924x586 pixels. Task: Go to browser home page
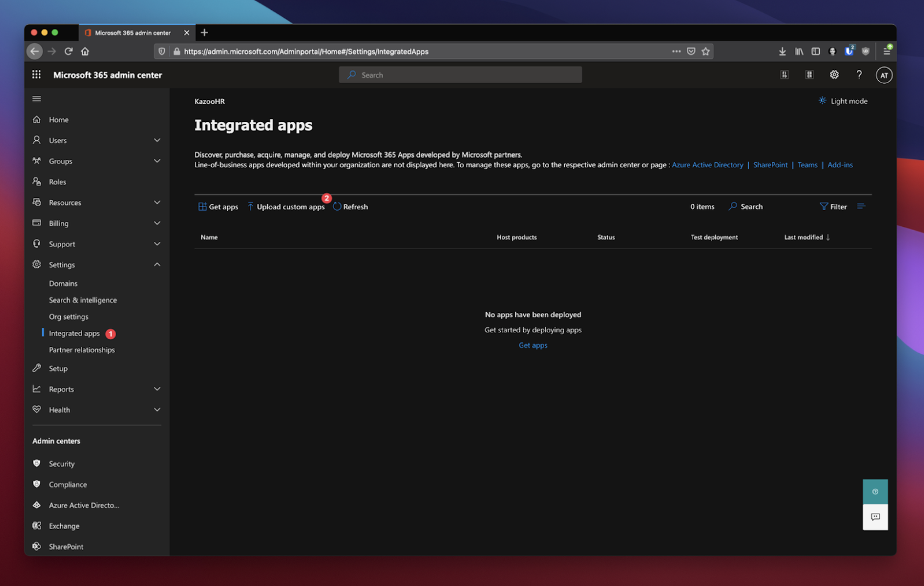click(x=85, y=51)
